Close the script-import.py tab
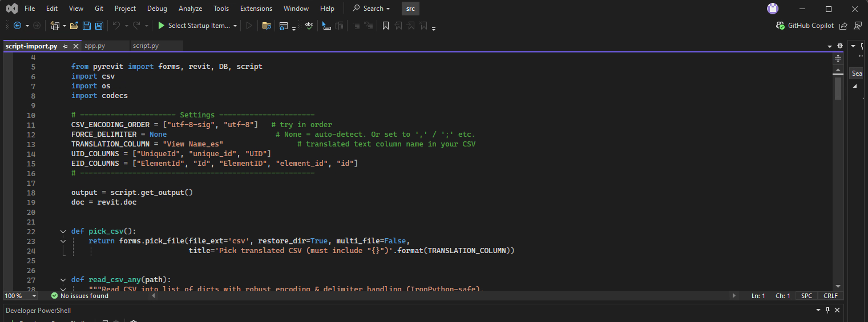Screen dimensions: 868x322 pos(75,46)
